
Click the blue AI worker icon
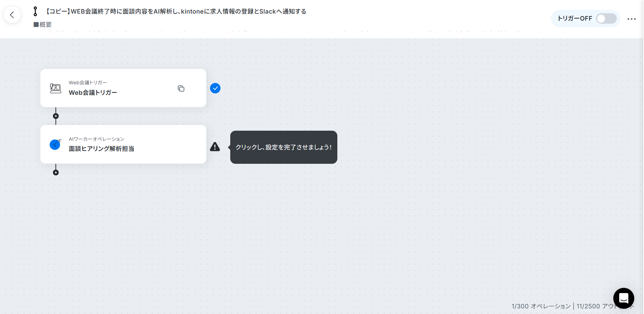(x=55, y=144)
